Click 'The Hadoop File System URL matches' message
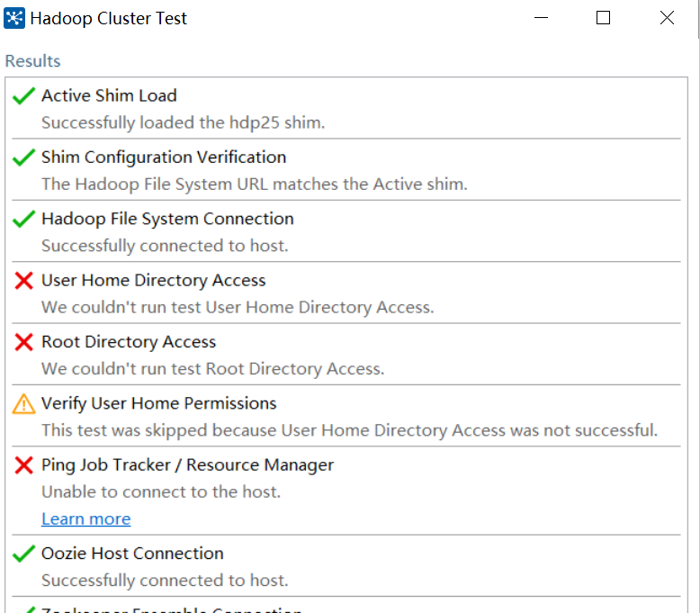The height and width of the screenshot is (613, 700). [x=255, y=184]
